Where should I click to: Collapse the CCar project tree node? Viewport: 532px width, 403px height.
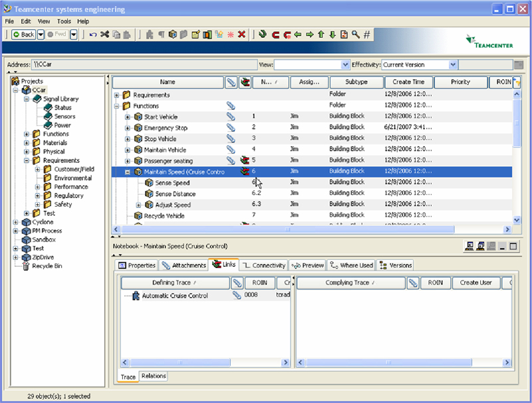tap(15, 90)
